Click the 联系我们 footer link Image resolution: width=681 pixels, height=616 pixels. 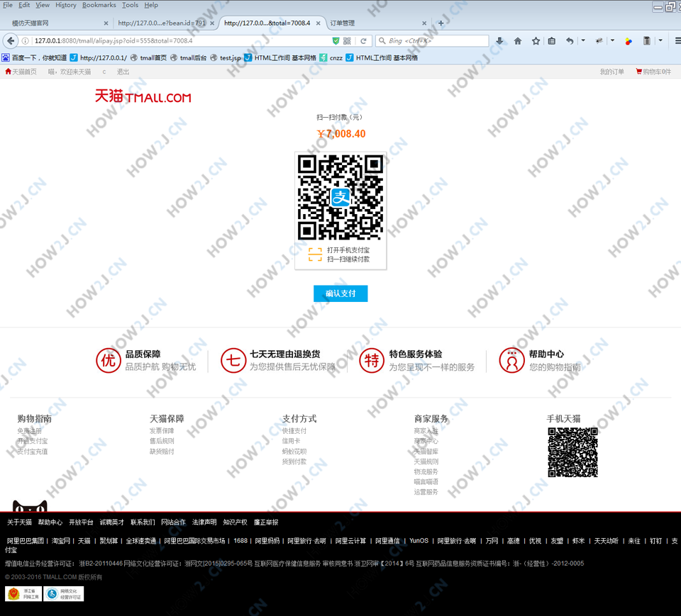(143, 522)
